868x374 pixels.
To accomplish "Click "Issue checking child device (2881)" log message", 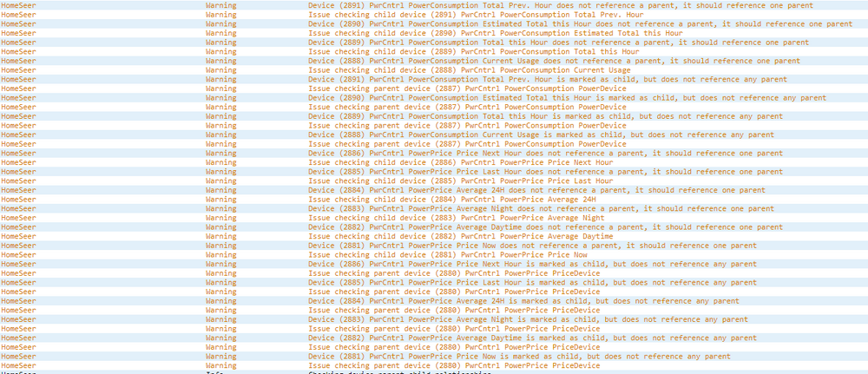I will (447, 255).
